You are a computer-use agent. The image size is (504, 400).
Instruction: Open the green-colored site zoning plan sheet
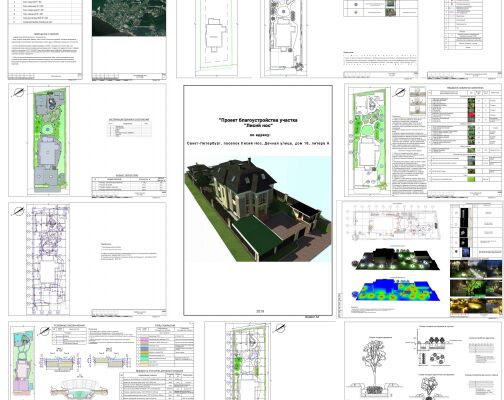pyautogui.click(x=87, y=140)
